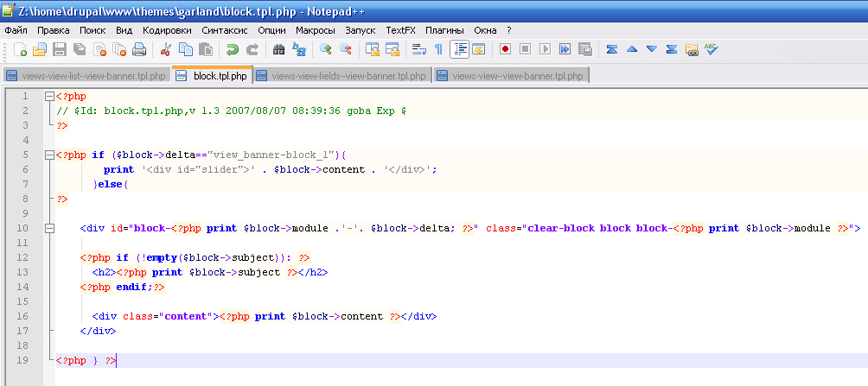The height and width of the screenshot is (386, 868).
Task: Click the 'clear-block' class text on line 10
Action: click(x=561, y=228)
